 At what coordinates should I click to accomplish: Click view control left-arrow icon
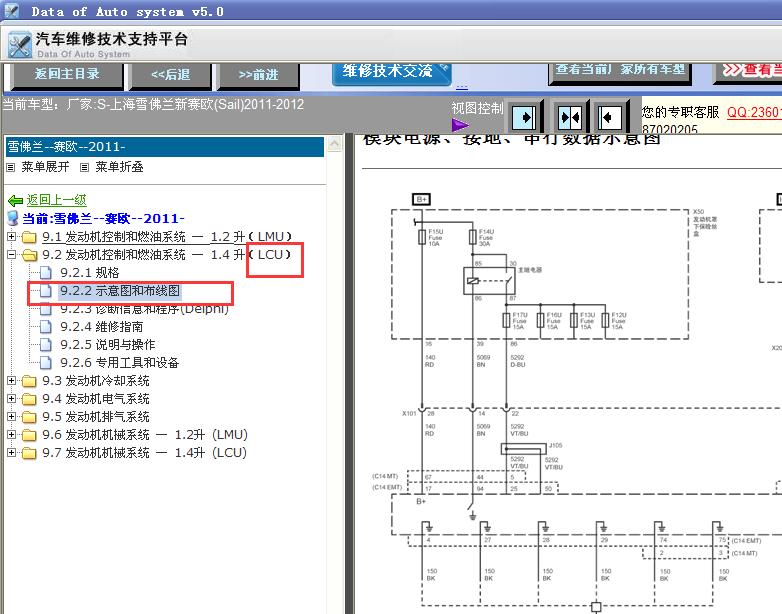(x=609, y=118)
